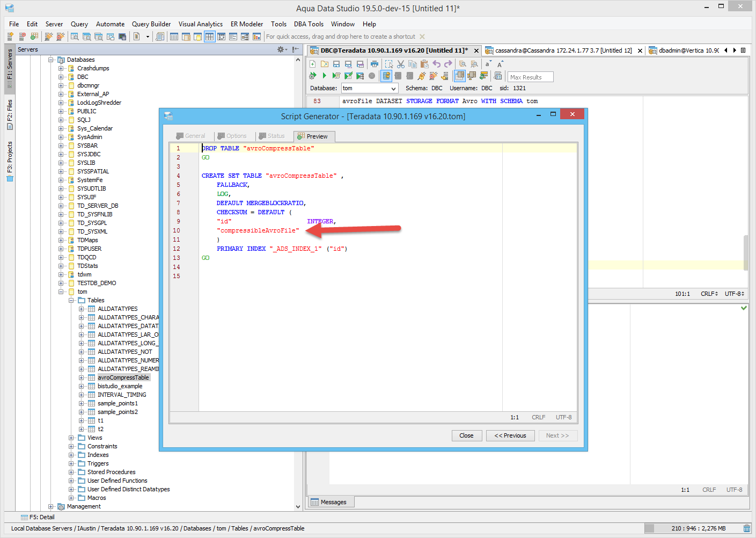Click the increase font size icon
Screen dimensions: 756x538
pos(500,64)
